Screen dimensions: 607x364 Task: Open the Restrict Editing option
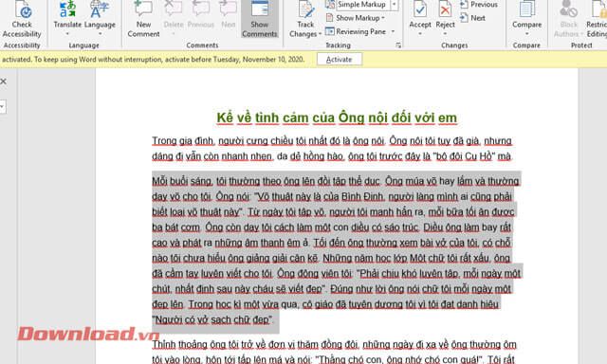pos(597,19)
